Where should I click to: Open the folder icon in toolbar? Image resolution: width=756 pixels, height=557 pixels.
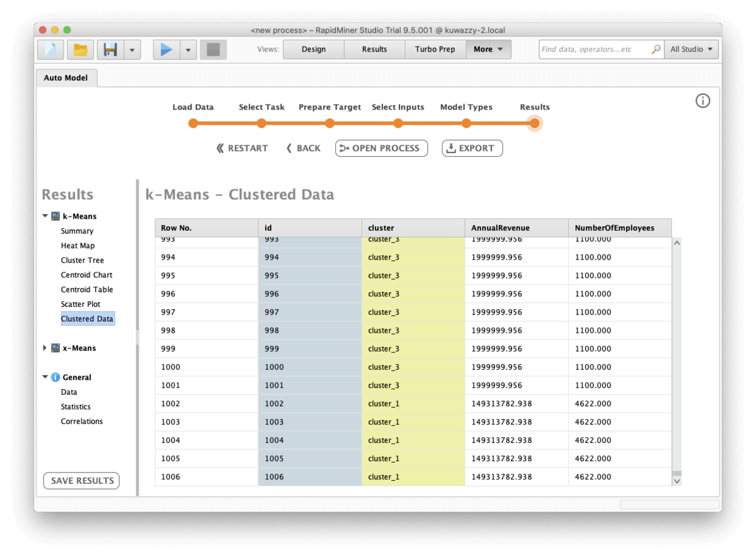coord(81,49)
